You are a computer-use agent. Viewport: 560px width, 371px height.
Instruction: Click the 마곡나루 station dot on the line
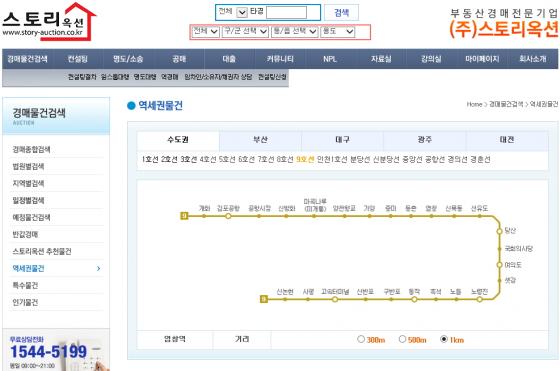314,216
